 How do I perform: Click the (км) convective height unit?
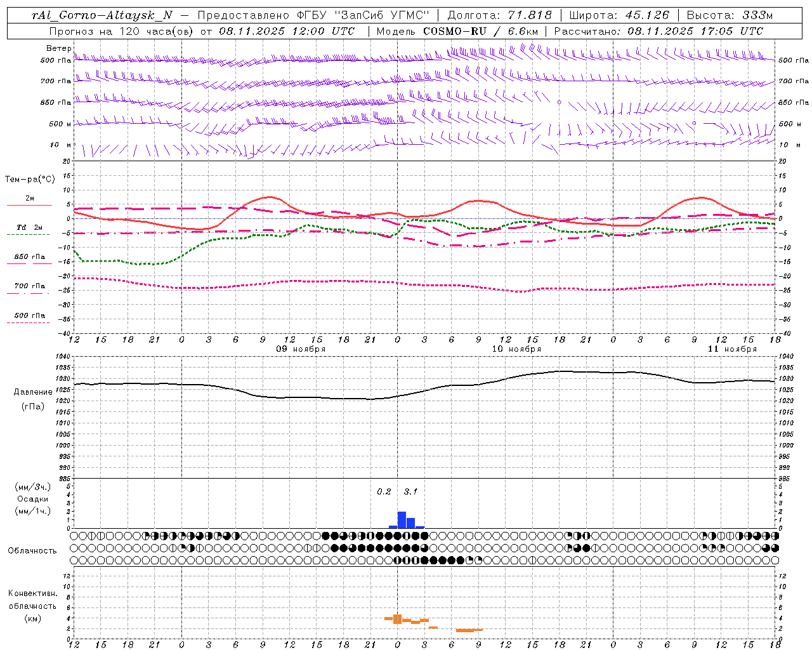32,618
